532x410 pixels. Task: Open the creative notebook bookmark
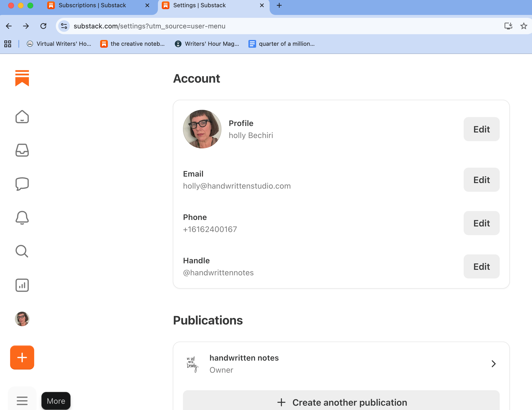tap(132, 44)
